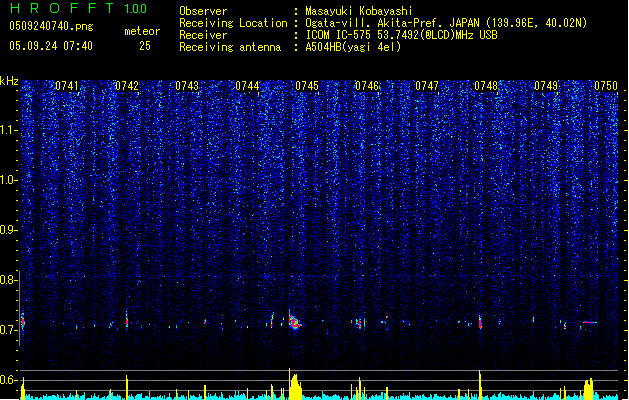Screen dimensions: 629x400
Task: Click observer name Masayuki Kobayashi
Action: coord(359,11)
